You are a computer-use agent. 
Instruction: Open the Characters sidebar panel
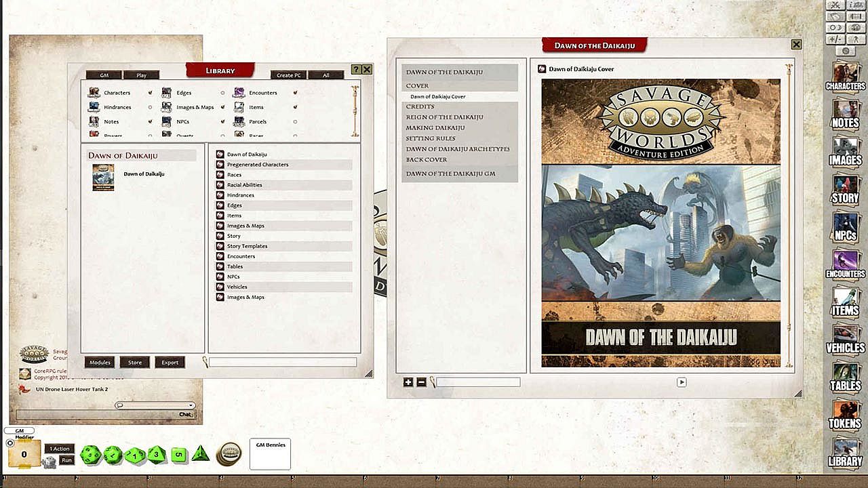click(845, 76)
